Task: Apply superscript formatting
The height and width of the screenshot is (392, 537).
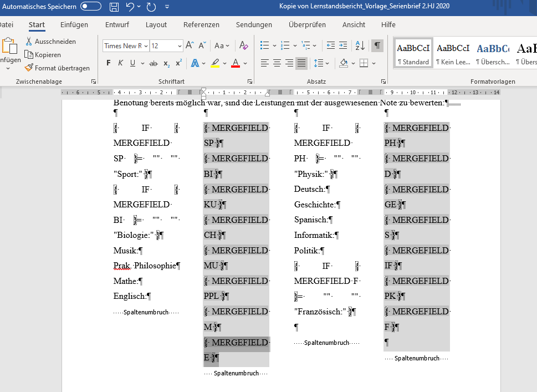Action: pyautogui.click(x=178, y=63)
